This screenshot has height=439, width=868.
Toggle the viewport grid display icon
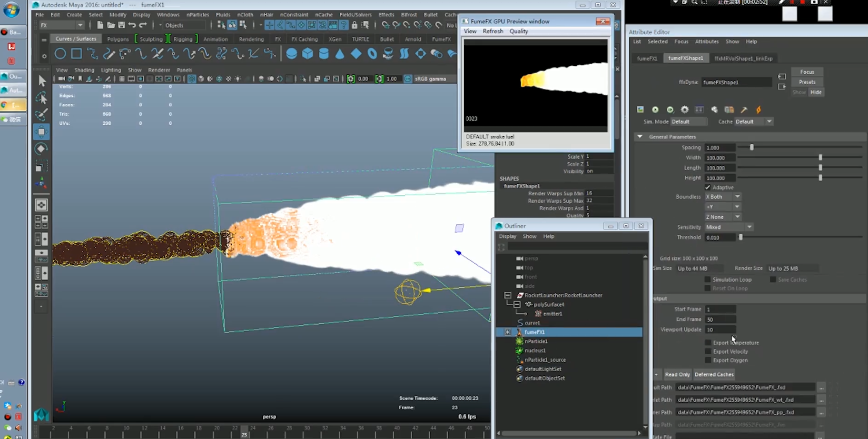(122, 79)
